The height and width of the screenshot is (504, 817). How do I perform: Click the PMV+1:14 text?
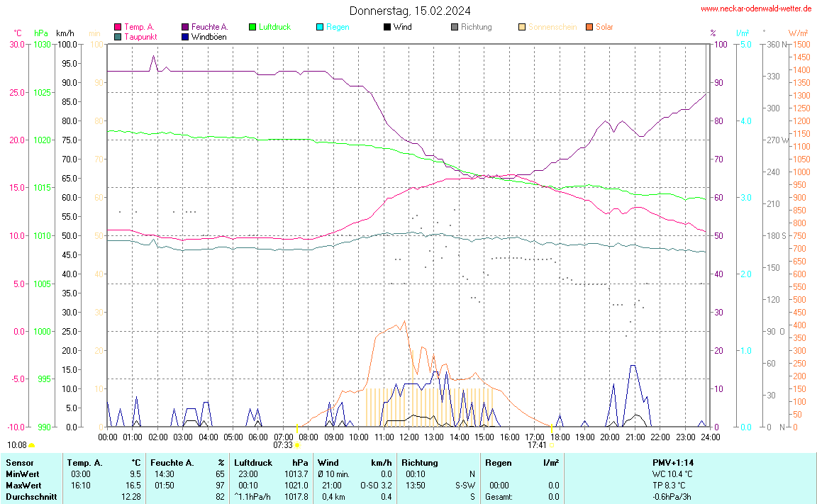click(672, 463)
